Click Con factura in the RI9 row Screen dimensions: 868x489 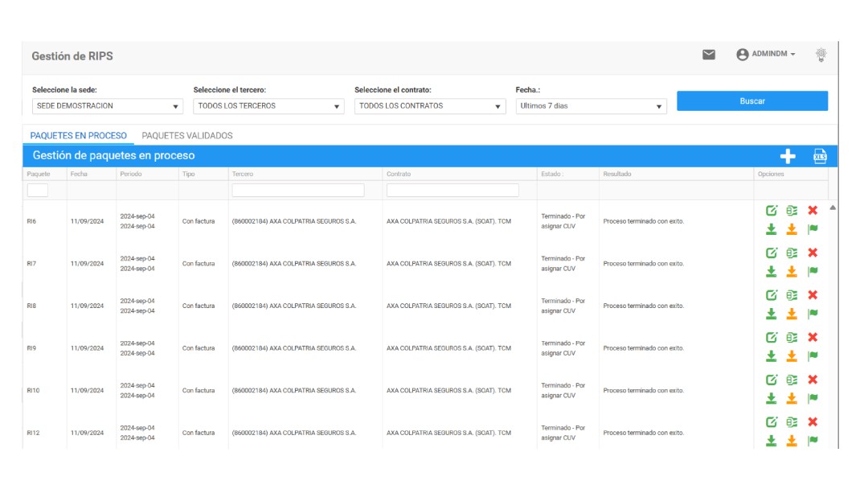pyautogui.click(x=199, y=348)
